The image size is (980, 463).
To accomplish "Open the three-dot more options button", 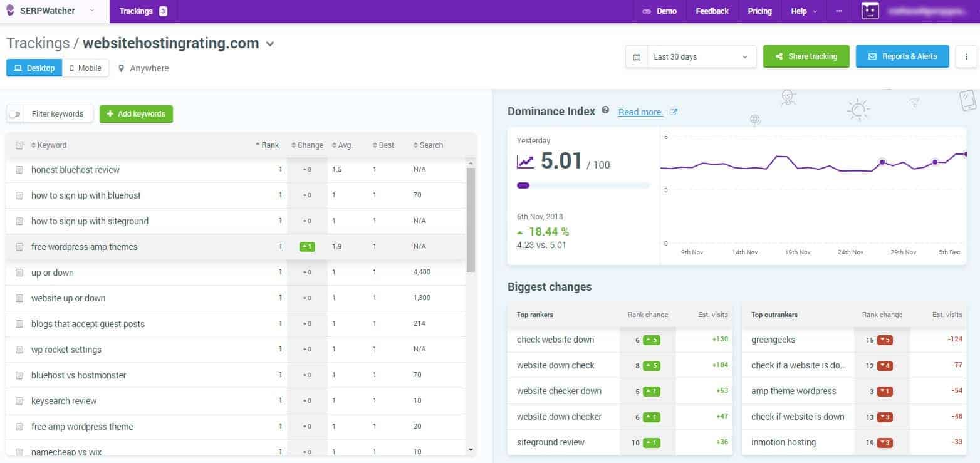I will (x=966, y=56).
